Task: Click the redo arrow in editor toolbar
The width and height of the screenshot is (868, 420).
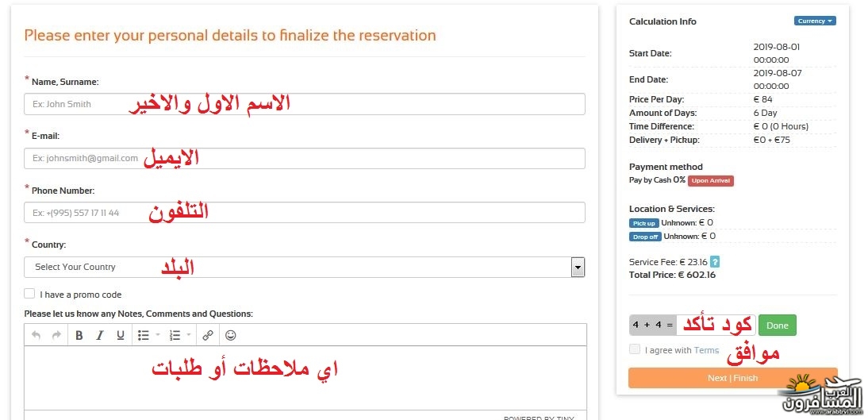Action: coord(56,335)
